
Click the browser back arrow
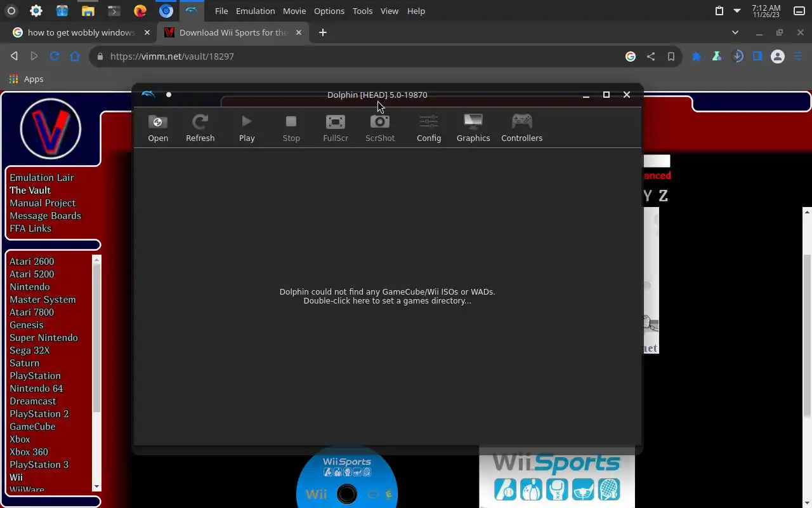coord(14,57)
